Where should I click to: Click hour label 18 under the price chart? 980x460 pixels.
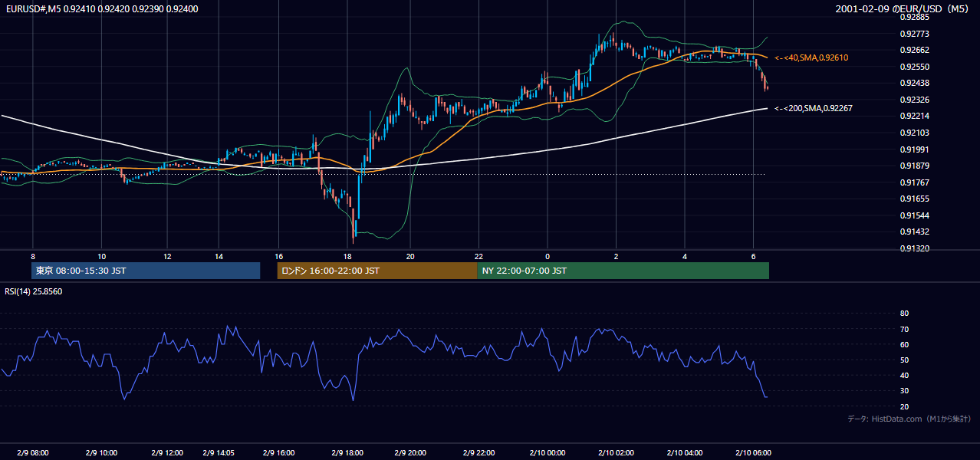tap(347, 256)
